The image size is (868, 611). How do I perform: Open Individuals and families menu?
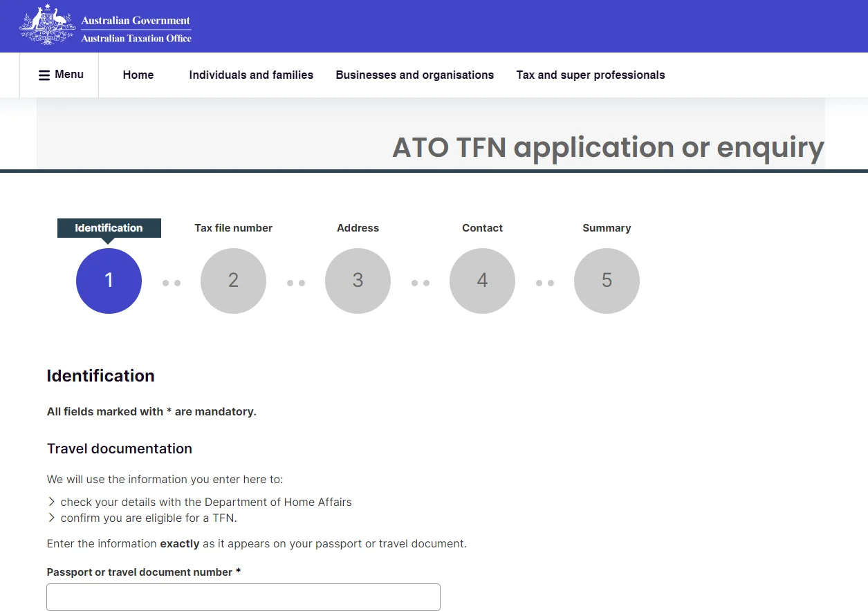[x=251, y=75]
